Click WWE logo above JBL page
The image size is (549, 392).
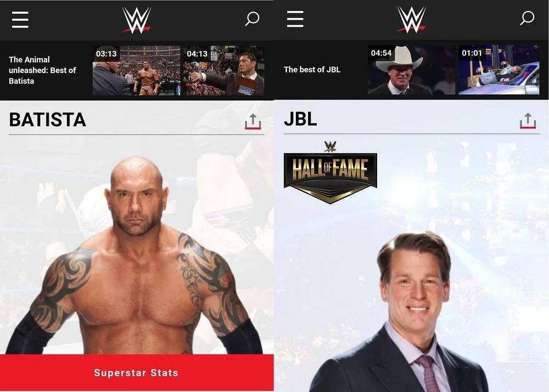pos(411,20)
